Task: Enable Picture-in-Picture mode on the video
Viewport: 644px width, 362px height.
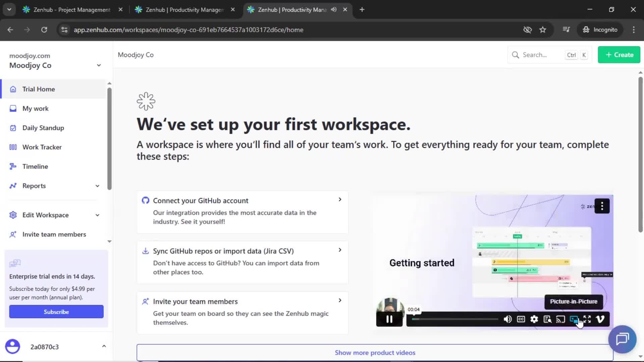Action: click(x=574, y=319)
